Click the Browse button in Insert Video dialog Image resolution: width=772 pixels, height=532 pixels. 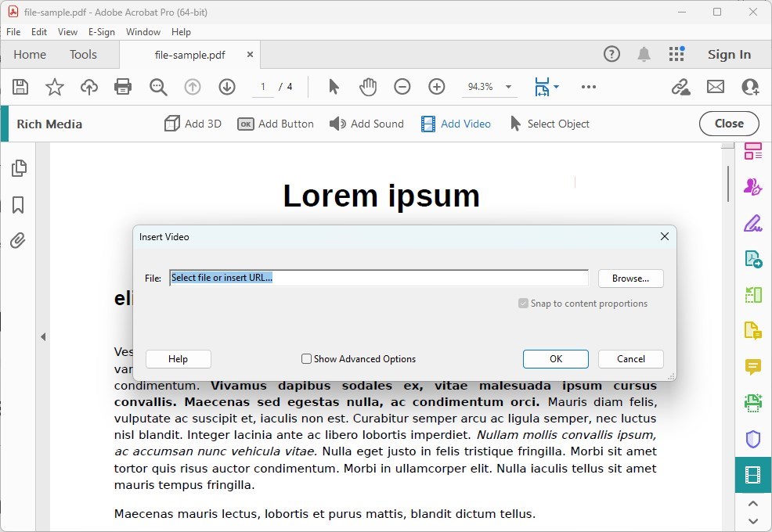tap(630, 278)
